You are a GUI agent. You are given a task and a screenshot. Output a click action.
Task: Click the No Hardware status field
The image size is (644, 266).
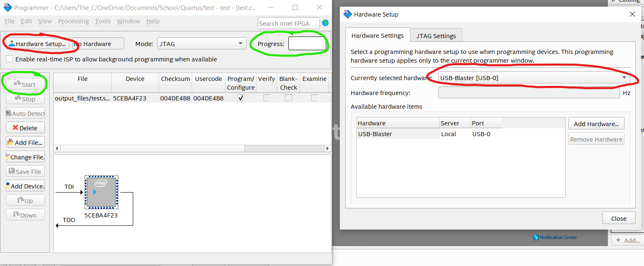point(98,44)
